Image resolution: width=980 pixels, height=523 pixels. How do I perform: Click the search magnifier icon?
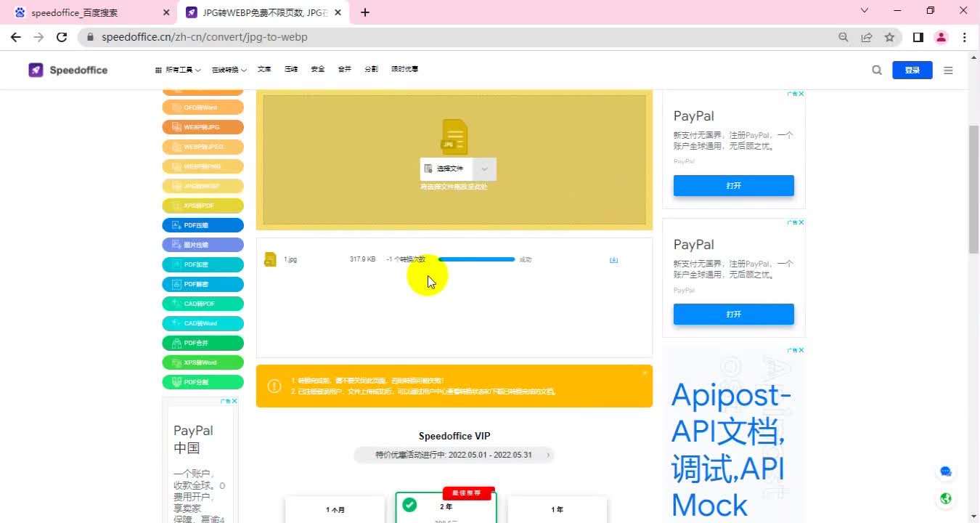(876, 70)
